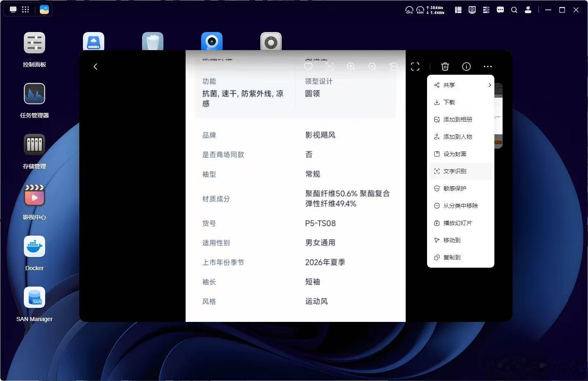Choose 添加到人物 menu entry
Image resolution: width=588 pixels, height=381 pixels.
click(x=461, y=137)
